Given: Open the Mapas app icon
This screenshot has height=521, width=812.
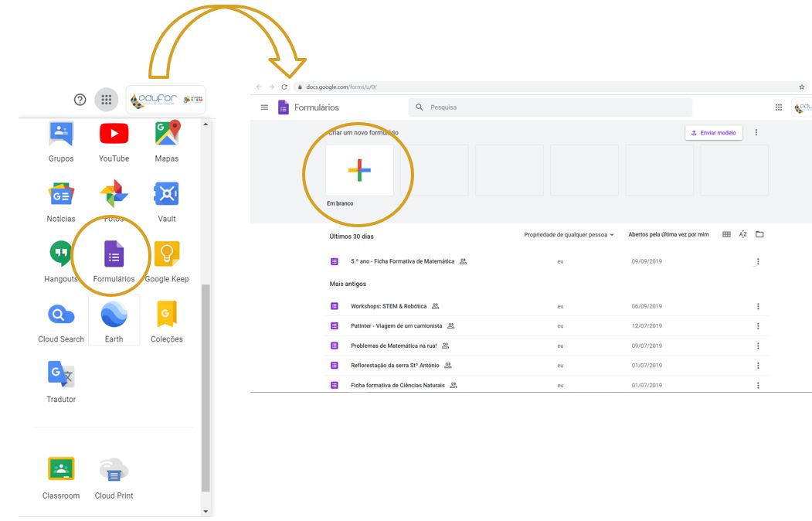Looking at the screenshot, I should [x=167, y=134].
